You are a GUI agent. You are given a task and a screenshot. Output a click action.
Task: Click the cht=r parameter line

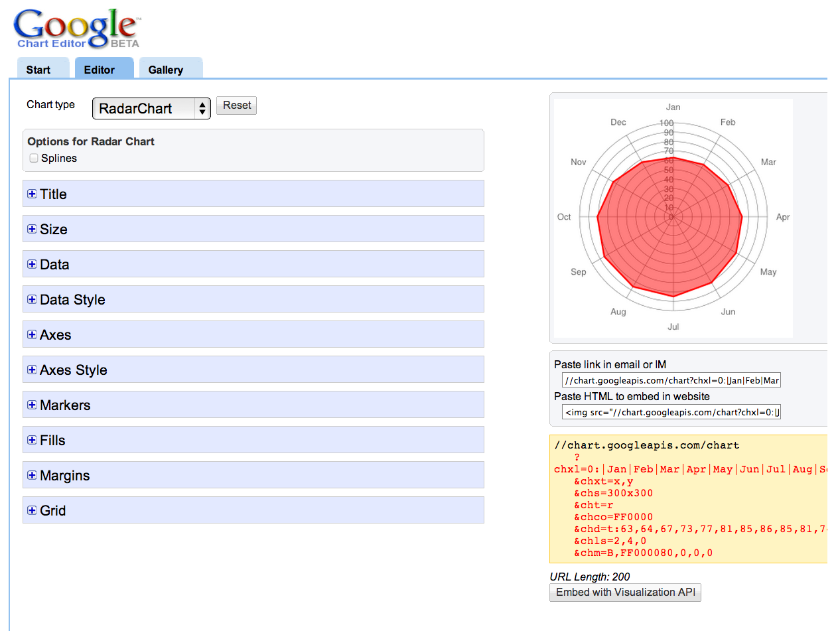coord(594,505)
